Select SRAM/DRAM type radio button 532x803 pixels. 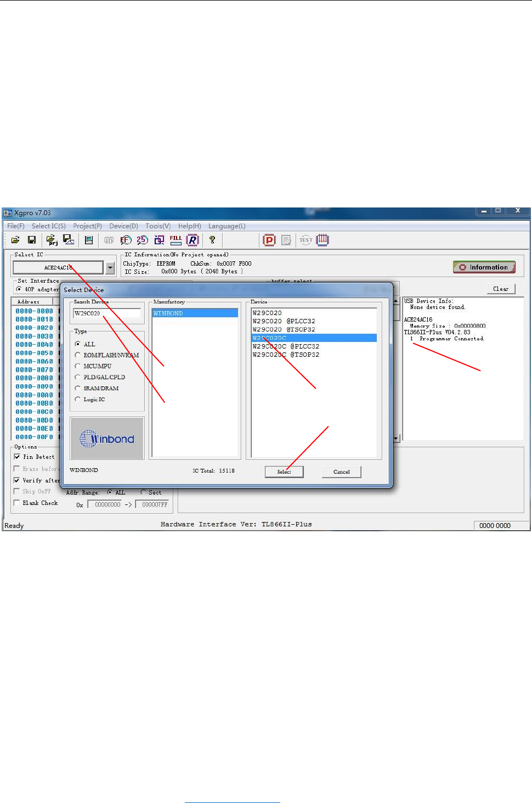click(x=77, y=388)
